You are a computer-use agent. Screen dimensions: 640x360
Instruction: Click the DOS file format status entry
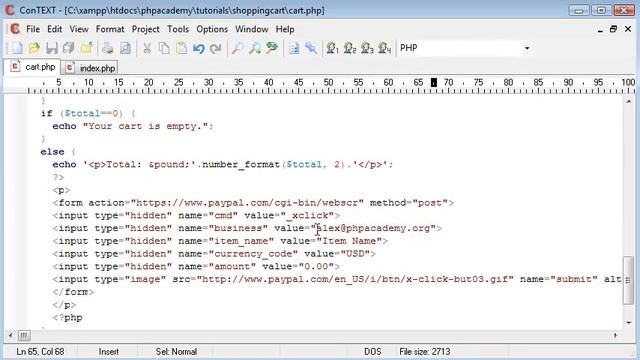[x=372, y=351]
